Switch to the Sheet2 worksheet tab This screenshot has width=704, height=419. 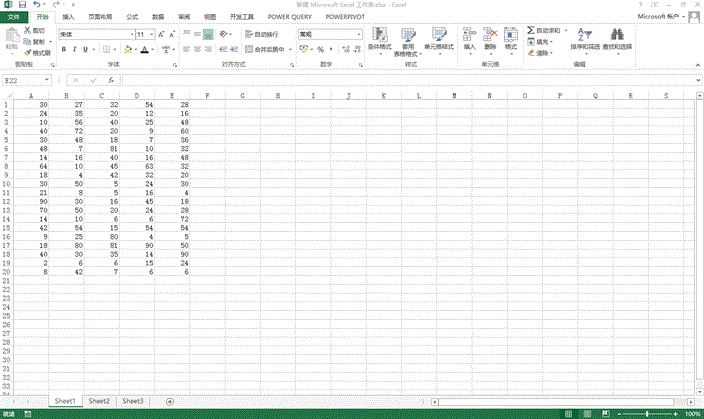pos(99,401)
